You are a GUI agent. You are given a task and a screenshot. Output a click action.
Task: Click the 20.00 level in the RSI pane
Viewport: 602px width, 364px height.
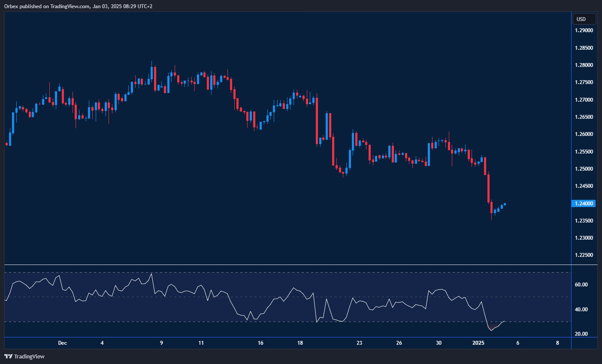(x=581, y=334)
